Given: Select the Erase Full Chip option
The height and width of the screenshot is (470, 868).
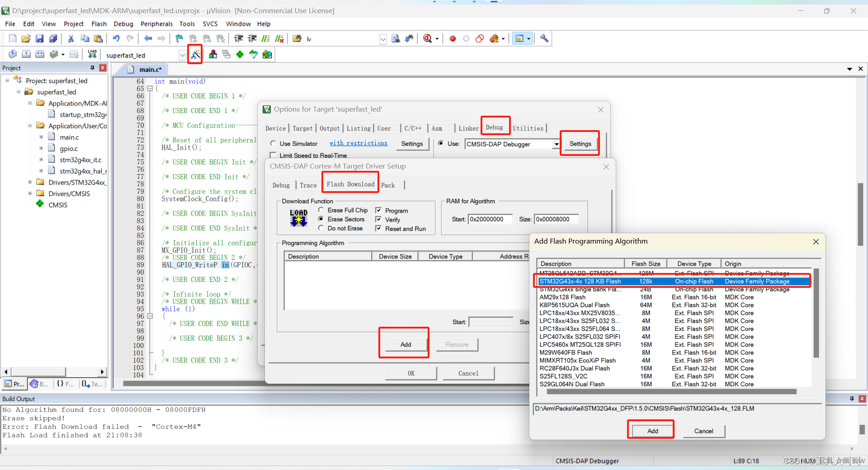Looking at the screenshot, I should tap(321, 210).
